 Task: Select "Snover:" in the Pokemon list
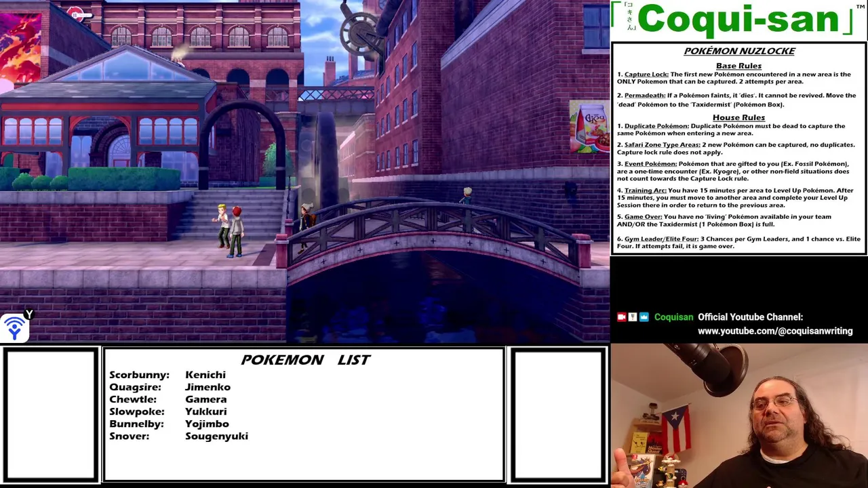tap(129, 436)
